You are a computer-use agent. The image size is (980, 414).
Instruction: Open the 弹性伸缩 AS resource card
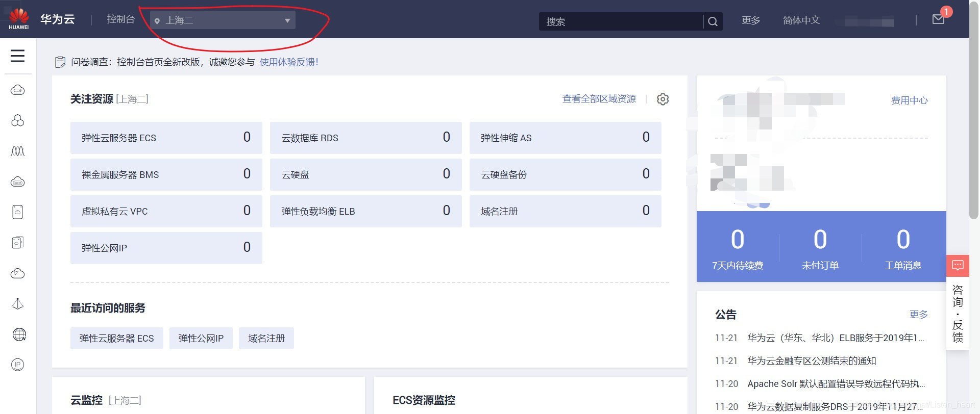(x=566, y=138)
